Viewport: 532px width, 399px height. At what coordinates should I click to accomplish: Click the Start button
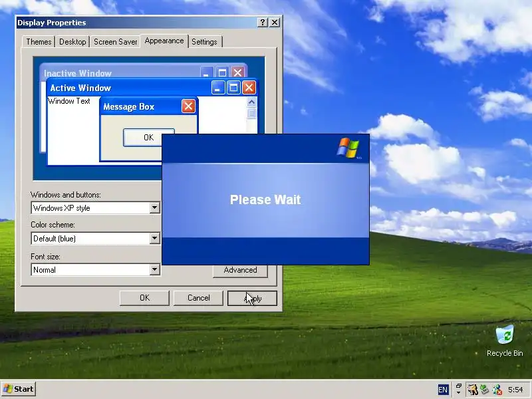point(19,389)
